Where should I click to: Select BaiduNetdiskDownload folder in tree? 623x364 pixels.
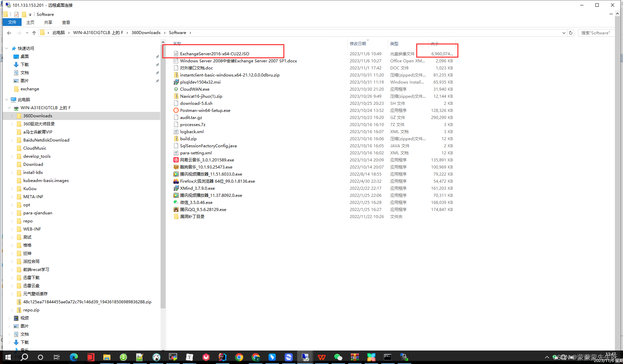click(46, 140)
